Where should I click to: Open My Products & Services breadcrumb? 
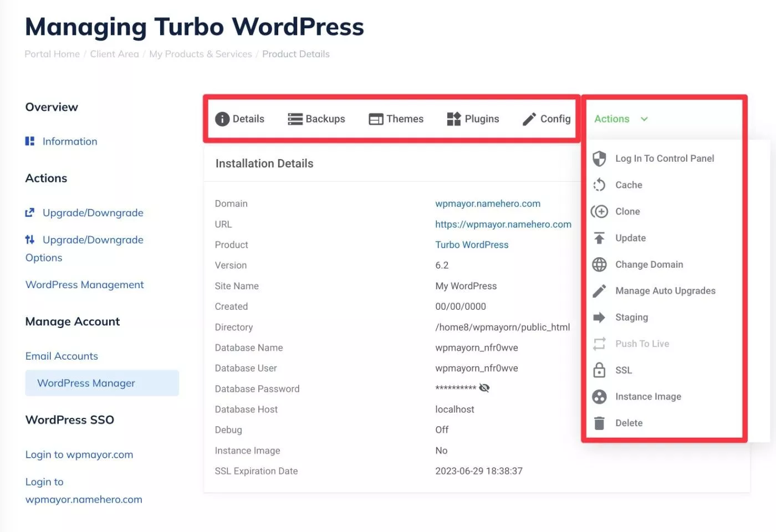[x=201, y=54]
